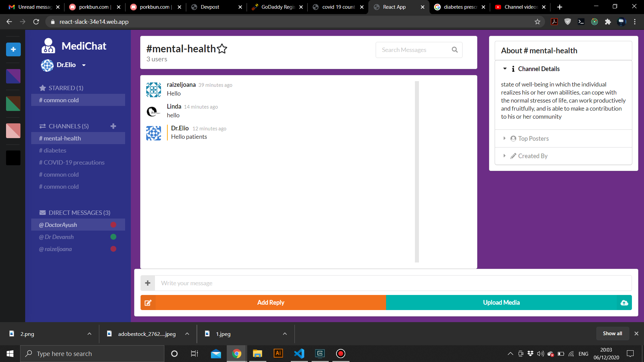Click the Upload Media cloud icon

pyautogui.click(x=624, y=303)
